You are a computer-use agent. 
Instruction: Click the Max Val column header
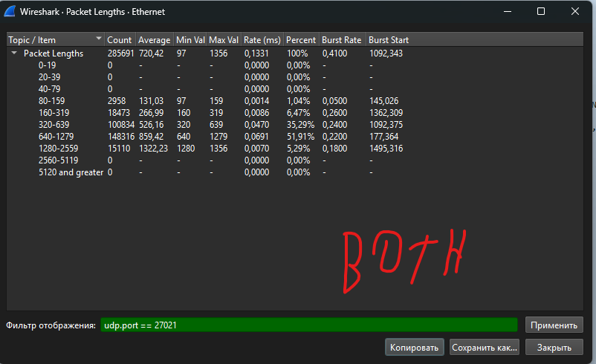224,39
